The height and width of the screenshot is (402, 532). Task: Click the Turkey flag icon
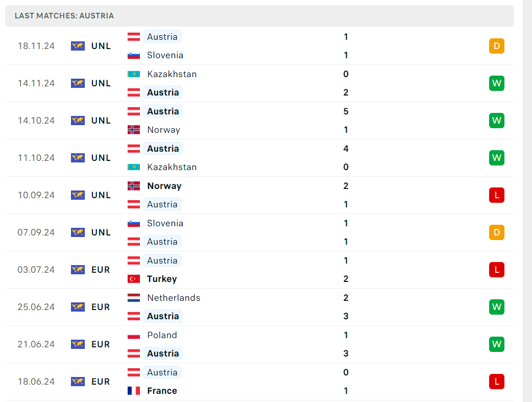click(x=134, y=279)
